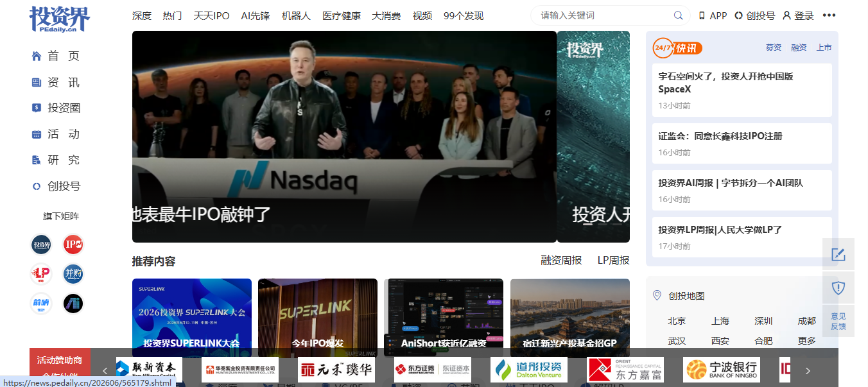Open 东方嘉富 sponsor logo

pyautogui.click(x=625, y=370)
